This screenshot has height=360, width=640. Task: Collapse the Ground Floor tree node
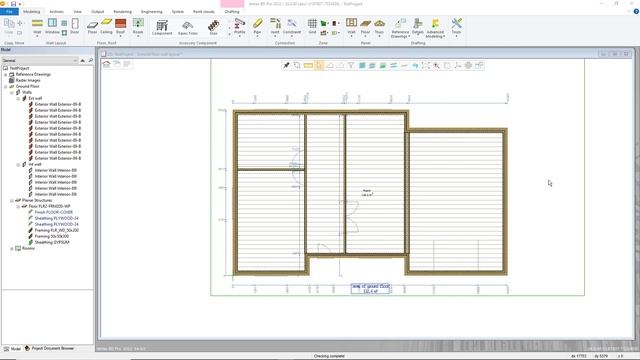6,87
